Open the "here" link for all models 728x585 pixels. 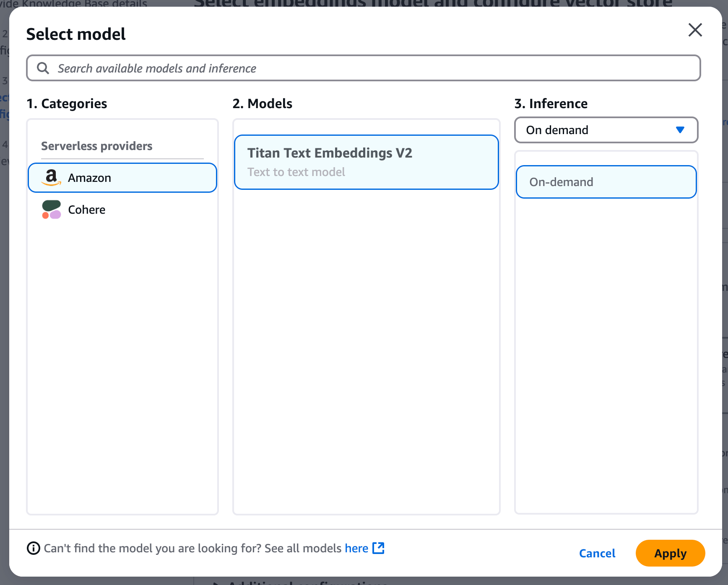[356, 548]
